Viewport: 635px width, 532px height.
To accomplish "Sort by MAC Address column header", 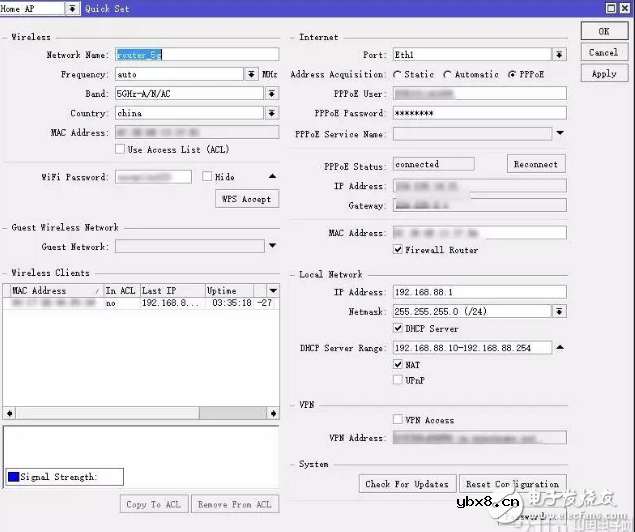I will click(x=56, y=290).
